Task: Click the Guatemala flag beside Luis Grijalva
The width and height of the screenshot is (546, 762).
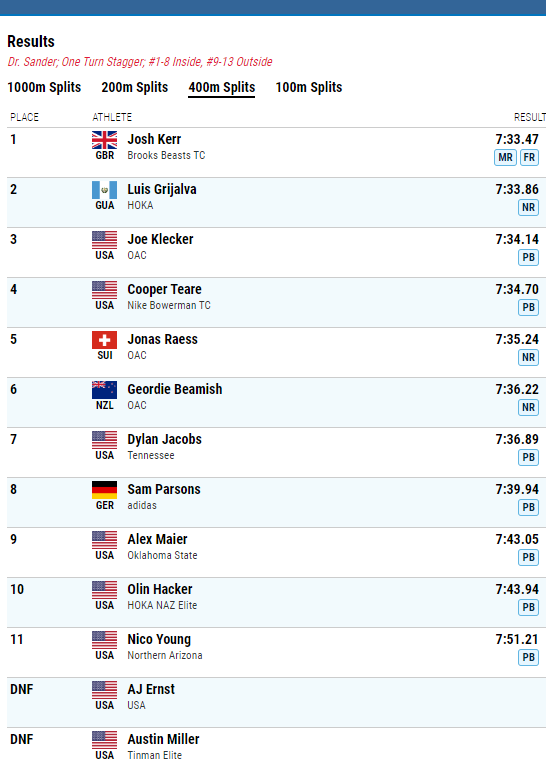Action: (x=104, y=190)
